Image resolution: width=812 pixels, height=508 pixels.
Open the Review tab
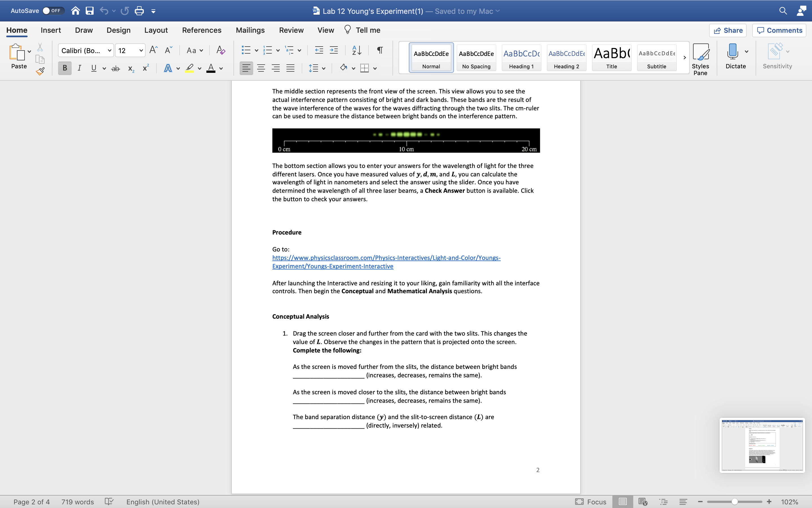pos(291,30)
